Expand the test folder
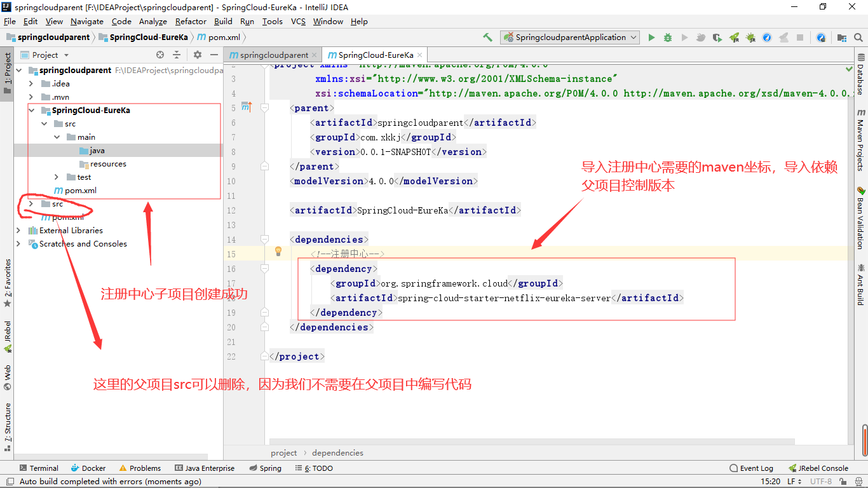The image size is (868, 488). [x=57, y=177]
